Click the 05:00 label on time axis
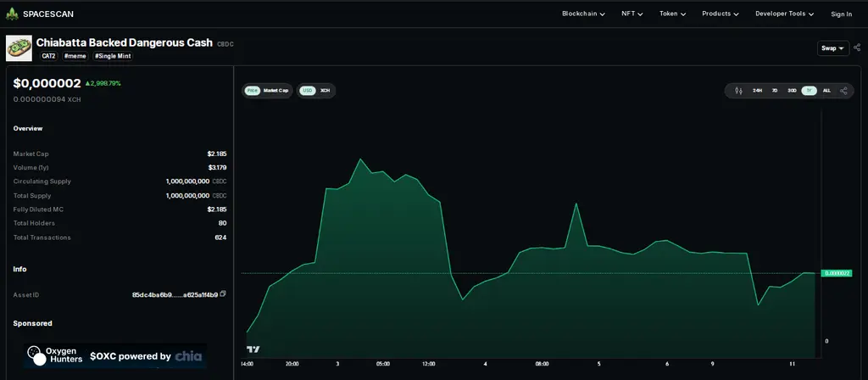 383,364
